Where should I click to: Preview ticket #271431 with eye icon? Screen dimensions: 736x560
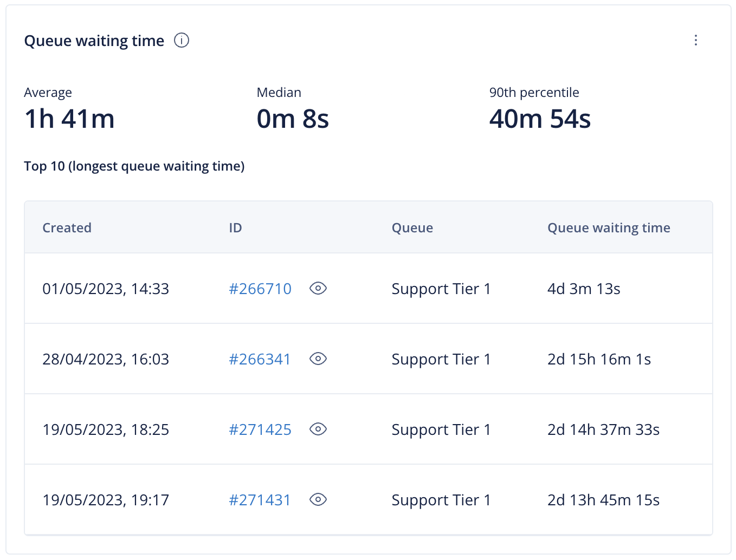click(x=318, y=500)
